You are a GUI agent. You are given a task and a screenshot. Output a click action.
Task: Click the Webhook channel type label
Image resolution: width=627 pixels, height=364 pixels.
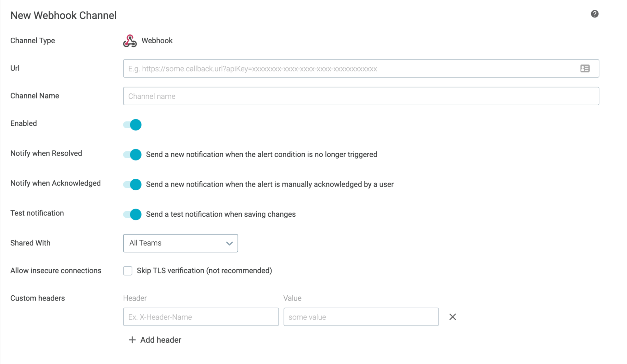click(x=157, y=41)
